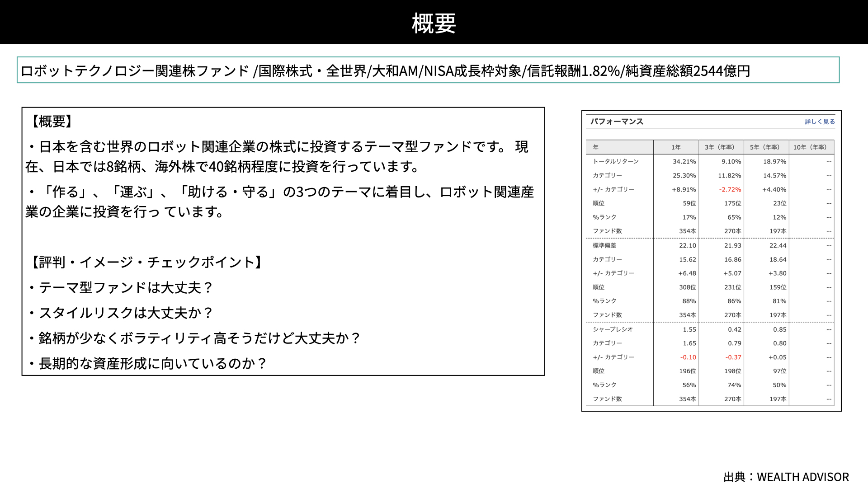Click the 詳しく見る link in performance panel
This screenshot has width=868, height=488.
820,122
